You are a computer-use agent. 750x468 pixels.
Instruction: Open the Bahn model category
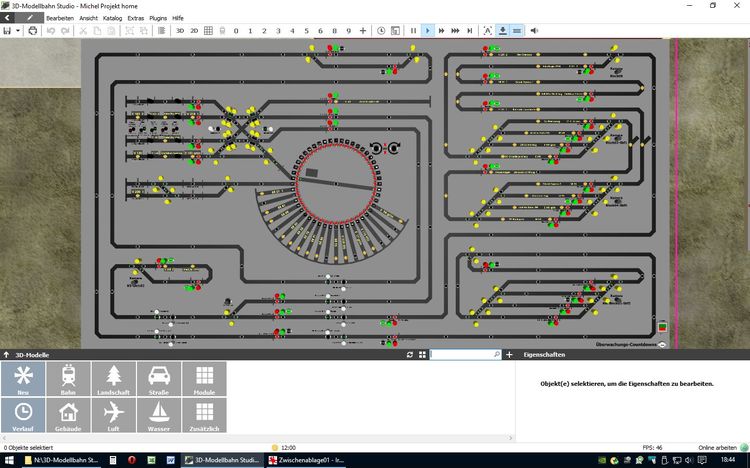68,379
